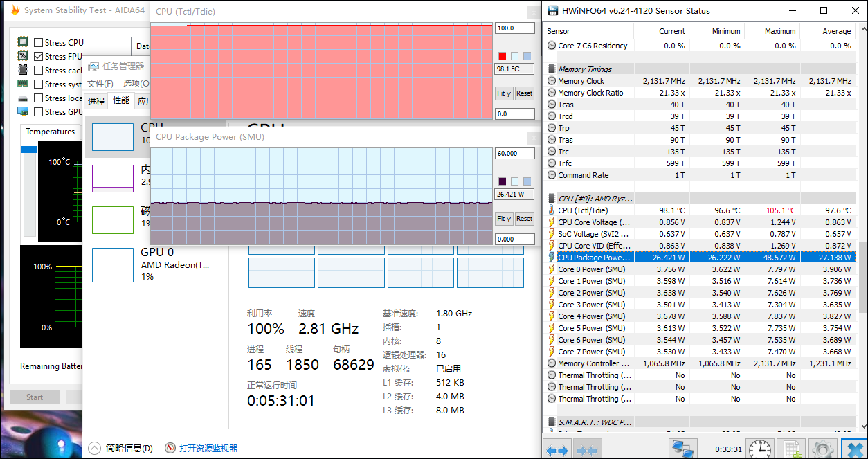Enable the Stress CPU checkbox
Viewport: 868px width, 459px height.
pos(38,42)
